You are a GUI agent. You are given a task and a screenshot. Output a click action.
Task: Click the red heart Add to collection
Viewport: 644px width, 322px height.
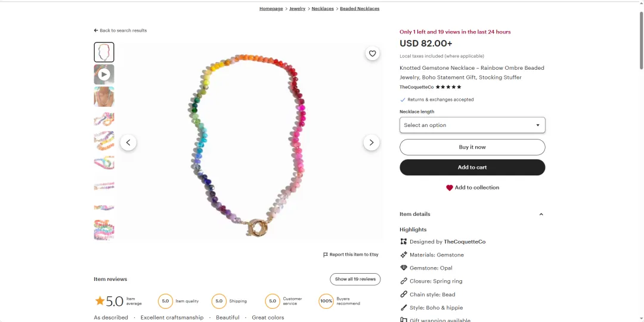(450, 188)
